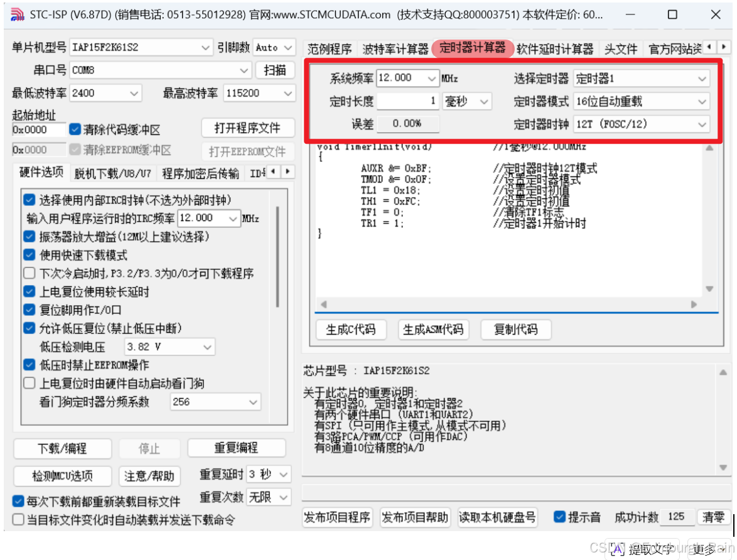Open 引脚数 Auto dropdown
737x560 pixels.
(274, 48)
